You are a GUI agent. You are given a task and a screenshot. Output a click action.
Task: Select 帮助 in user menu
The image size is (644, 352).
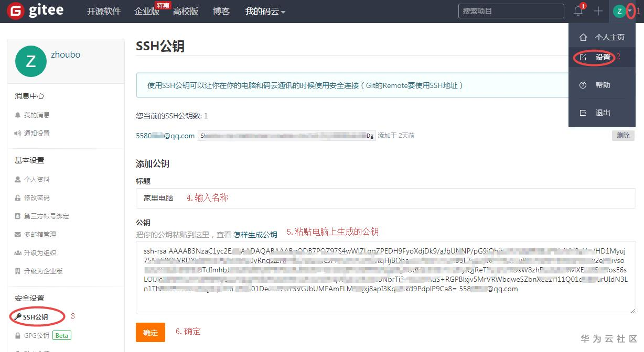point(602,85)
